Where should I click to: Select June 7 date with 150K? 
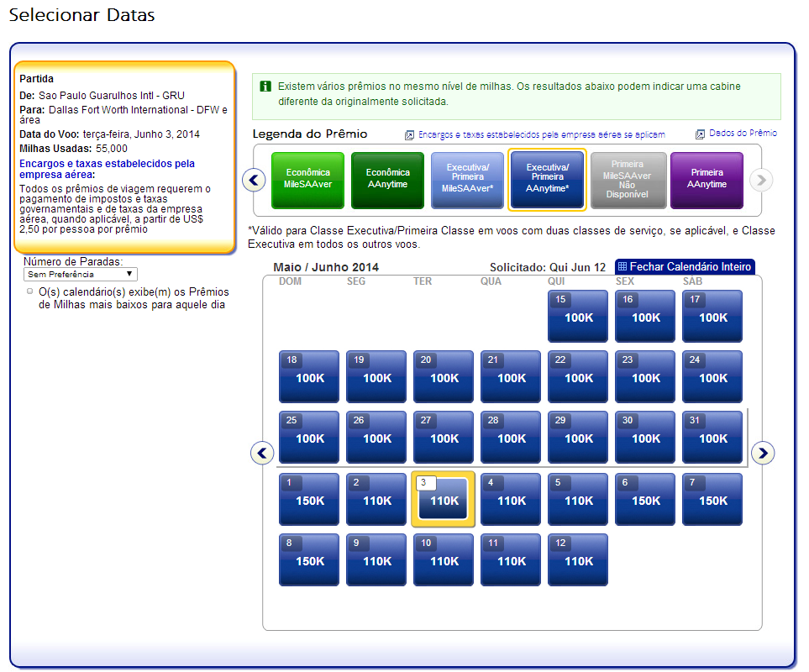pos(712,499)
